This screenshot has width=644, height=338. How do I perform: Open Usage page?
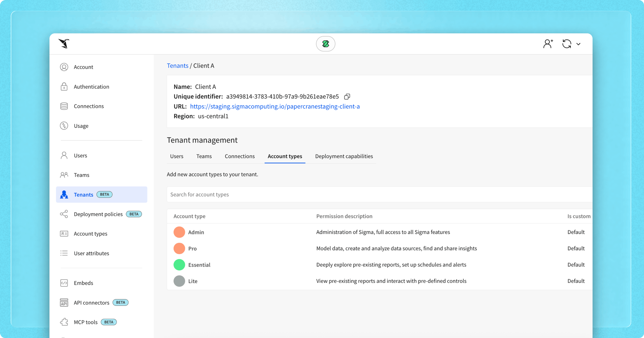pos(101,126)
